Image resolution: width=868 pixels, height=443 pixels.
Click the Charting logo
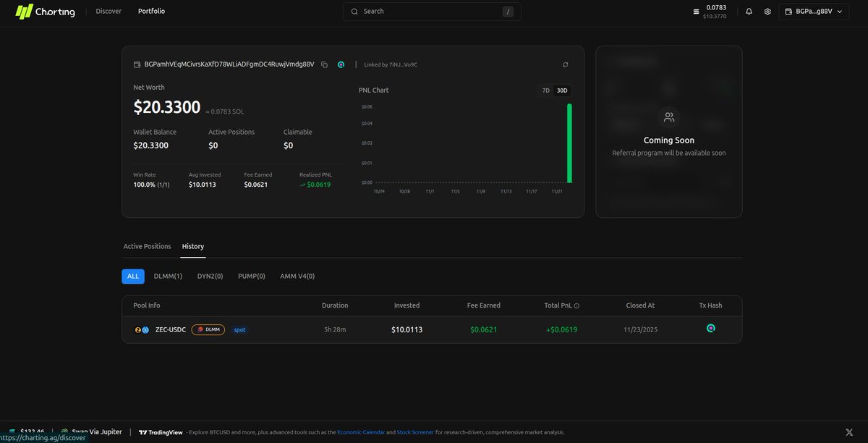click(x=46, y=12)
